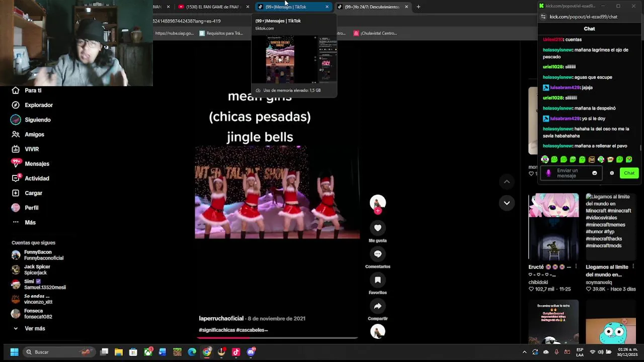
Task: Open chibidoki Eructé video thumbnail
Action: click(x=553, y=227)
